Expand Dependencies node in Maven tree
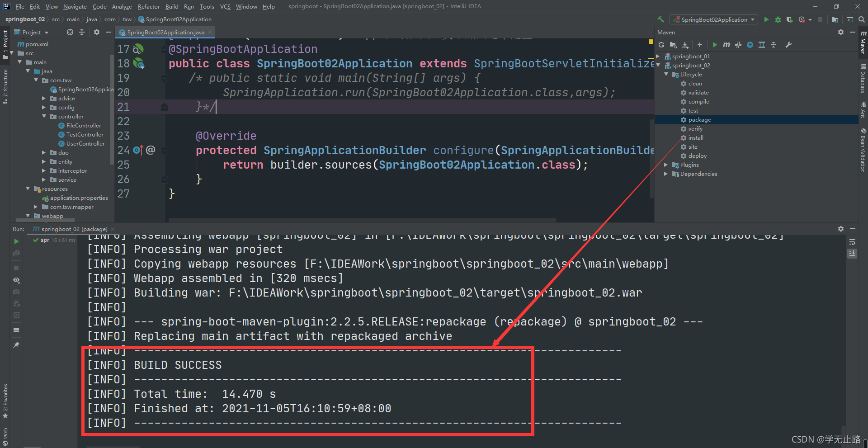Image resolution: width=868 pixels, height=448 pixels. [x=666, y=174]
